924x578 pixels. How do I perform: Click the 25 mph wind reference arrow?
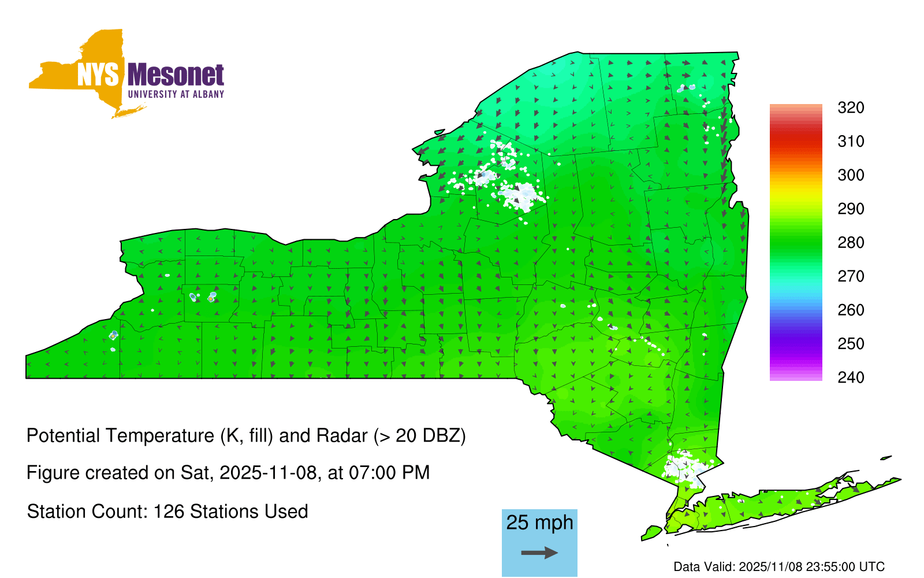539,553
